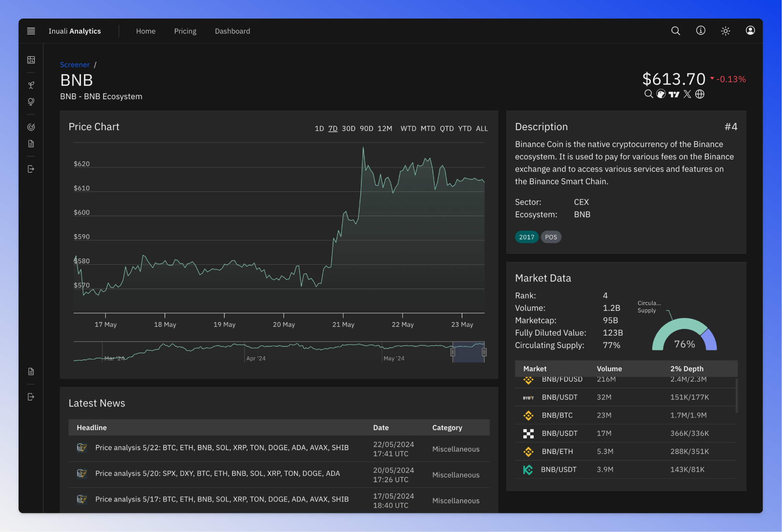This screenshot has height=532, width=782.
Task: Click the Market table vertical scrollbar
Action: pyautogui.click(x=737, y=396)
